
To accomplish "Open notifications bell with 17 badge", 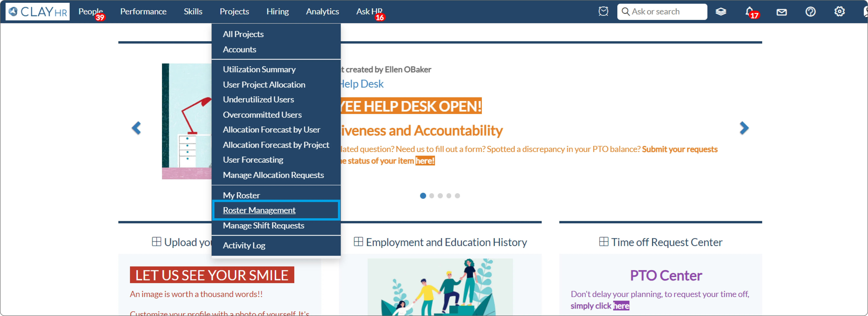I will tap(749, 12).
